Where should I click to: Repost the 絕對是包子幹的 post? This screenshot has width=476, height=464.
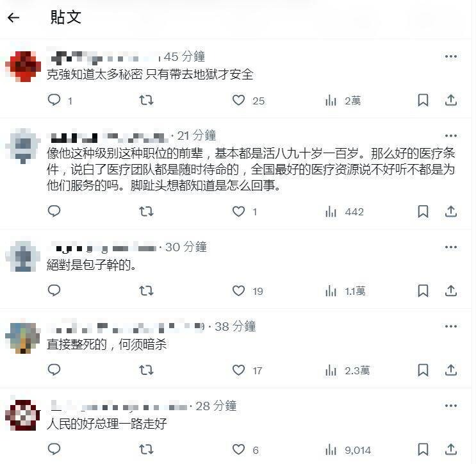coord(146,291)
